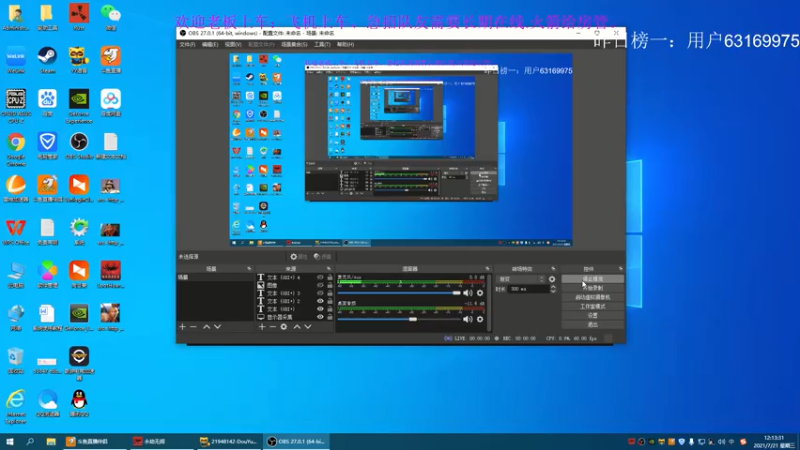Pop out the 混音器 dock panel

point(487,268)
